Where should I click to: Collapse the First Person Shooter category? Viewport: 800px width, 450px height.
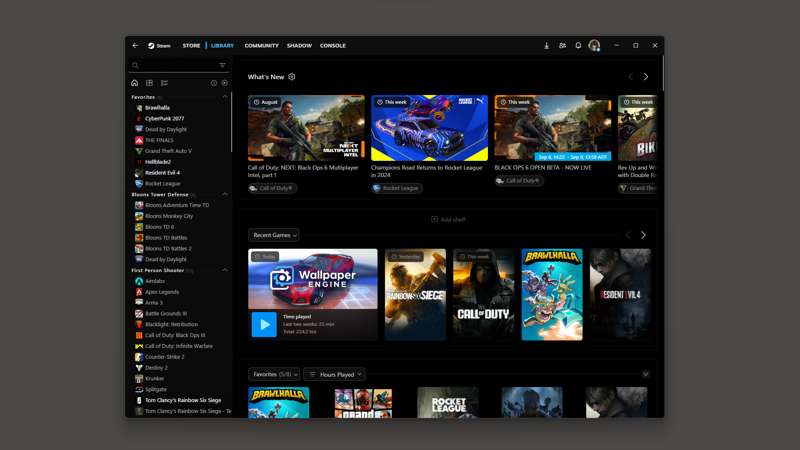pyautogui.click(x=224, y=270)
